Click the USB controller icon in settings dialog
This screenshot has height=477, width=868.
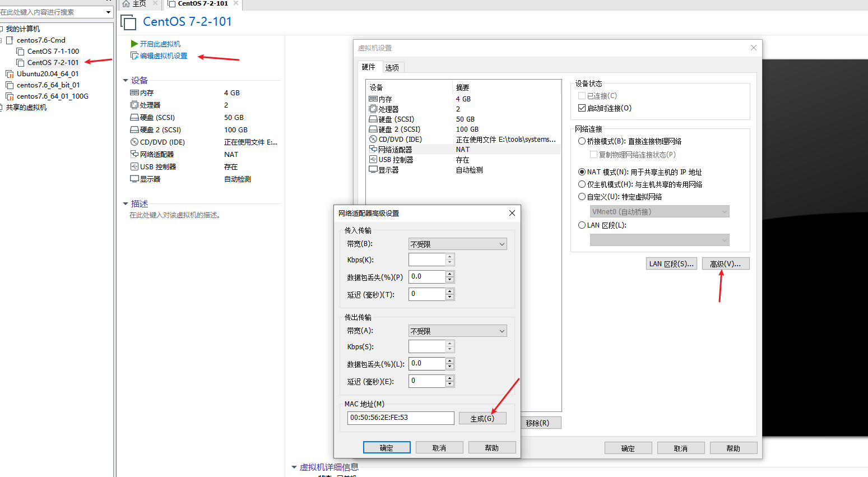point(373,159)
